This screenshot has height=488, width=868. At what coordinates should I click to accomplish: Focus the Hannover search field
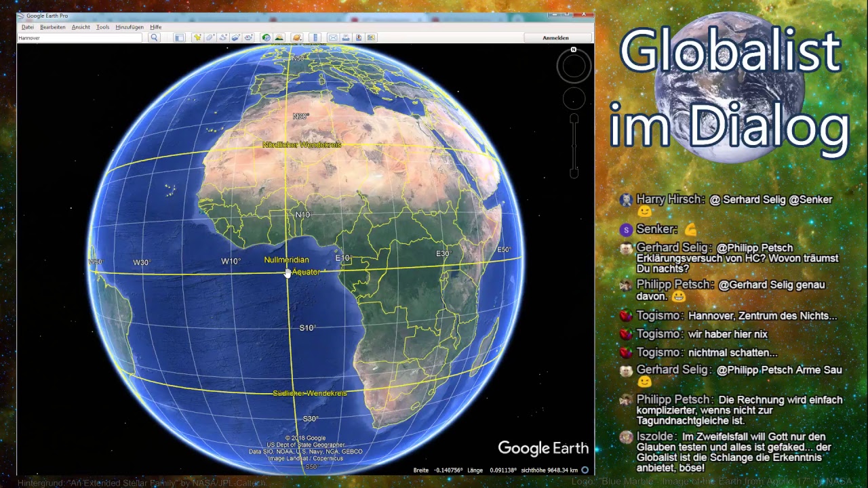(79, 38)
